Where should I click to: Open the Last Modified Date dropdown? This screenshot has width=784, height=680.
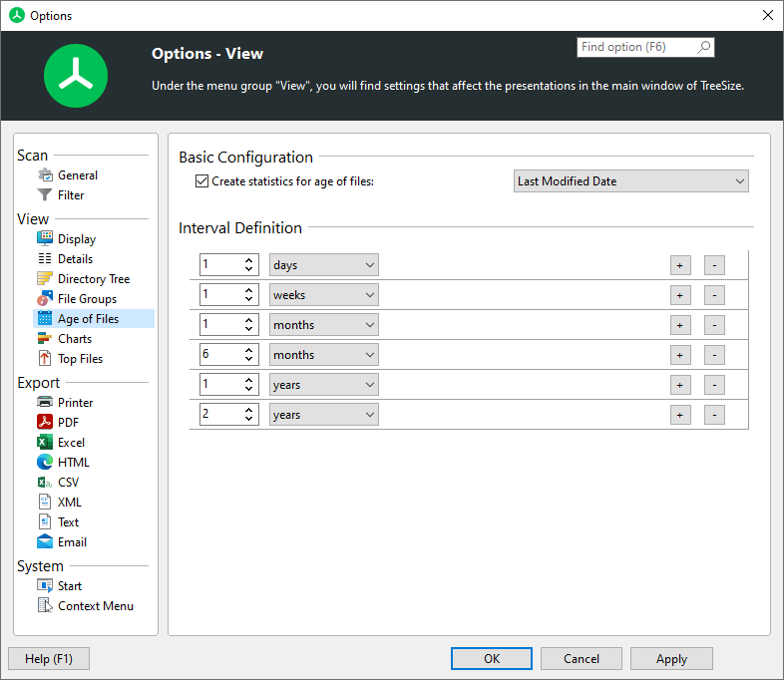(631, 181)
